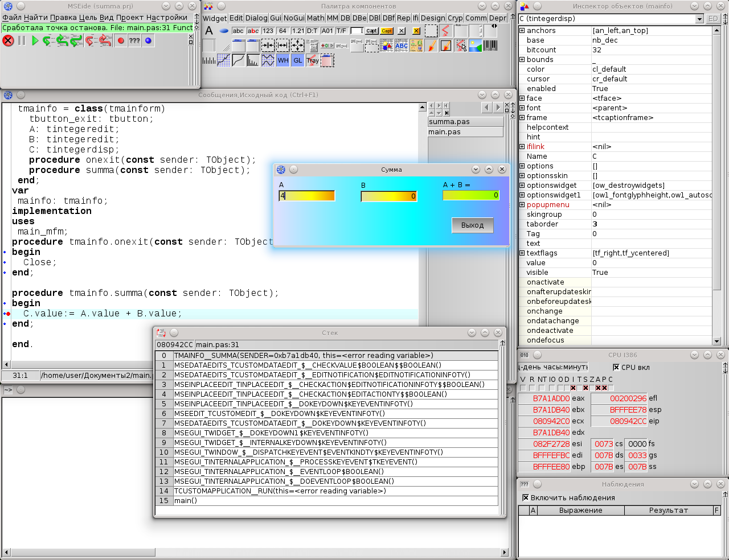Select the Tray icon component
Screen dimensions: 729x560
(313, 60)
